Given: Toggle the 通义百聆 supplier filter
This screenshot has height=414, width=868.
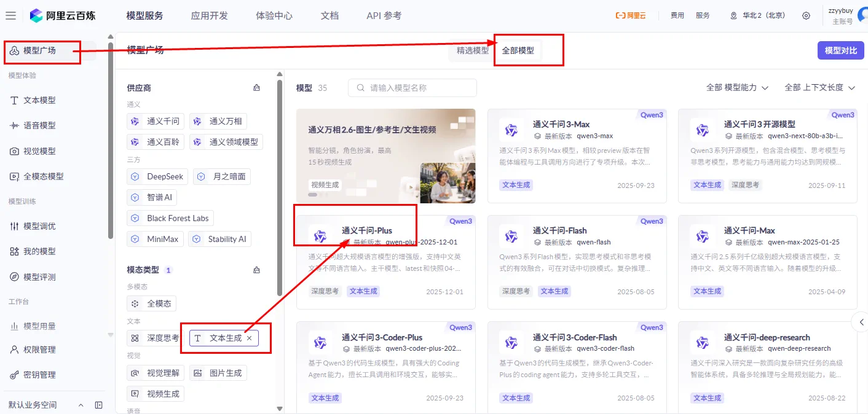Looking at the screenshot, I should pyautogui.click(x=156, y=142).
